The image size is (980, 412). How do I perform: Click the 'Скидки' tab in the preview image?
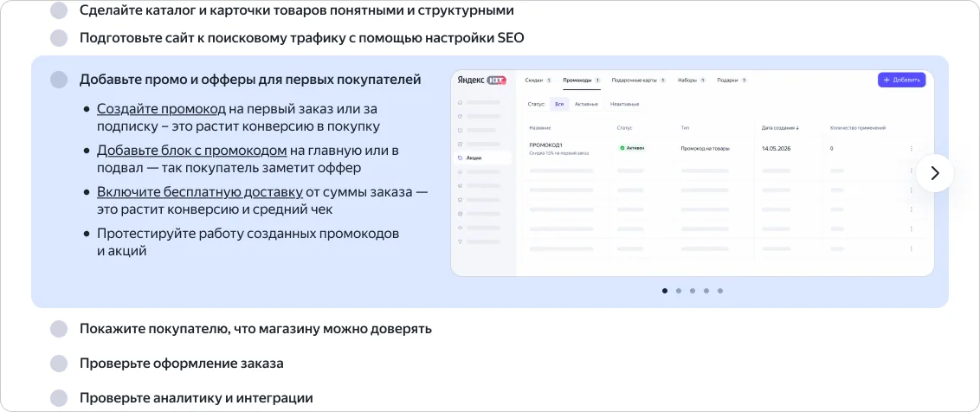point(538,80)
